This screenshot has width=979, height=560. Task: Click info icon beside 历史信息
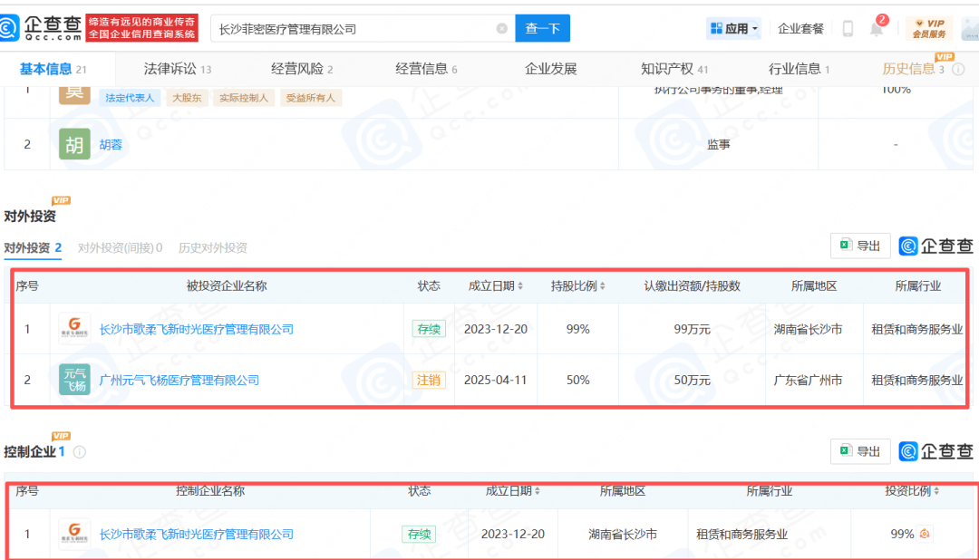coord(958,69)
